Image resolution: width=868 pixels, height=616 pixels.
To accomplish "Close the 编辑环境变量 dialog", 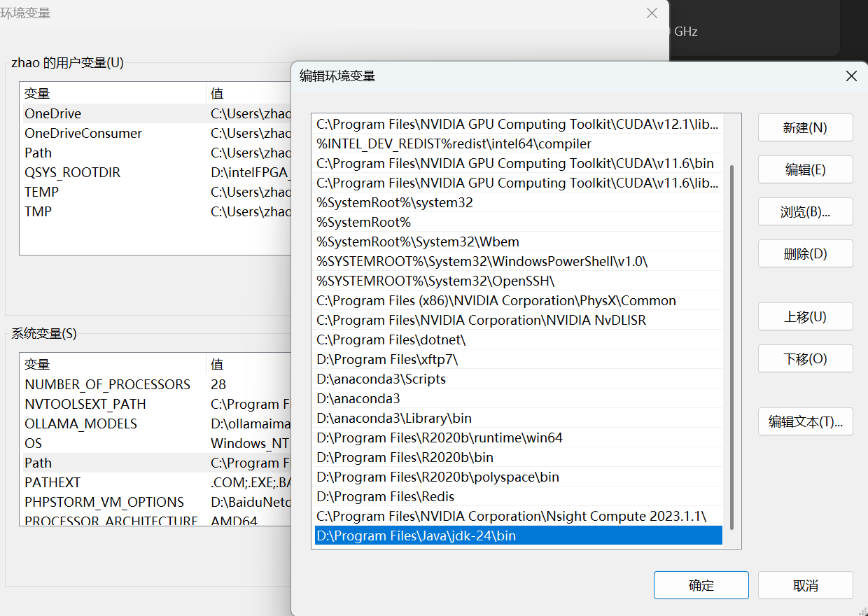I will [x=851, y=76].
